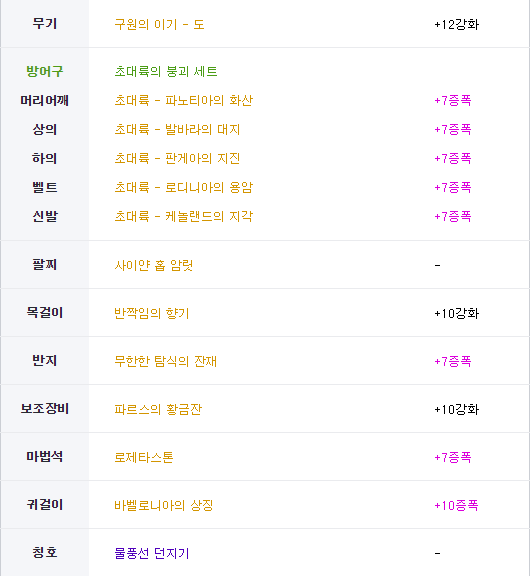The width and height of the screenshot is (532, 576).
Task: Select 초대륙 - 로디니아의 용암 belt item
Action: coord(184,187)
